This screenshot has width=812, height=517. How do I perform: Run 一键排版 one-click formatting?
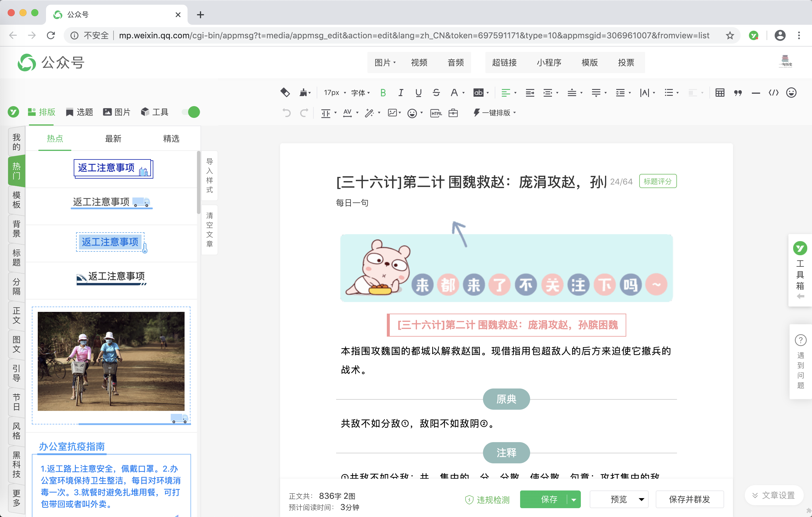pos(494,113)
